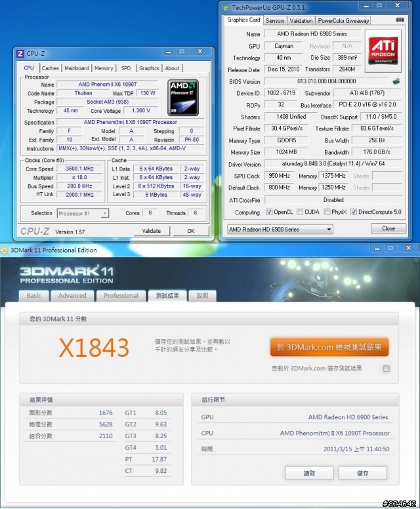Minimize the CPU-Z window
This screenshot has width=420, height=509.
point(169,52)
